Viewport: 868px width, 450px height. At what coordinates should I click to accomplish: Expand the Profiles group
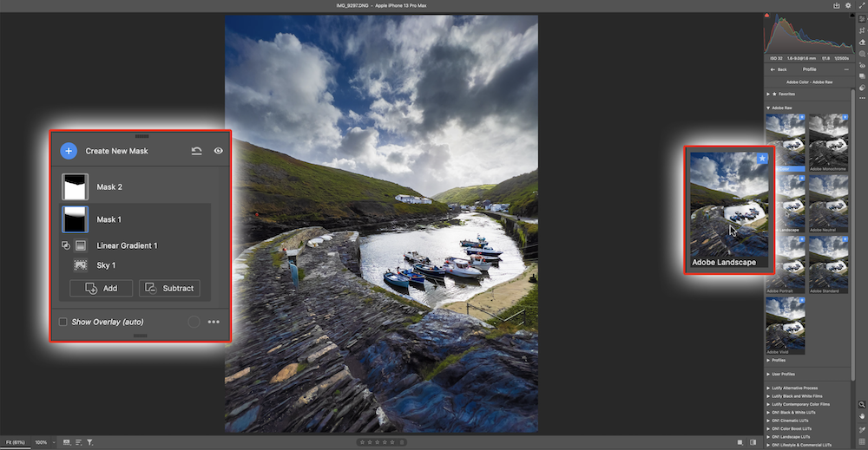(x=768, y=361)
